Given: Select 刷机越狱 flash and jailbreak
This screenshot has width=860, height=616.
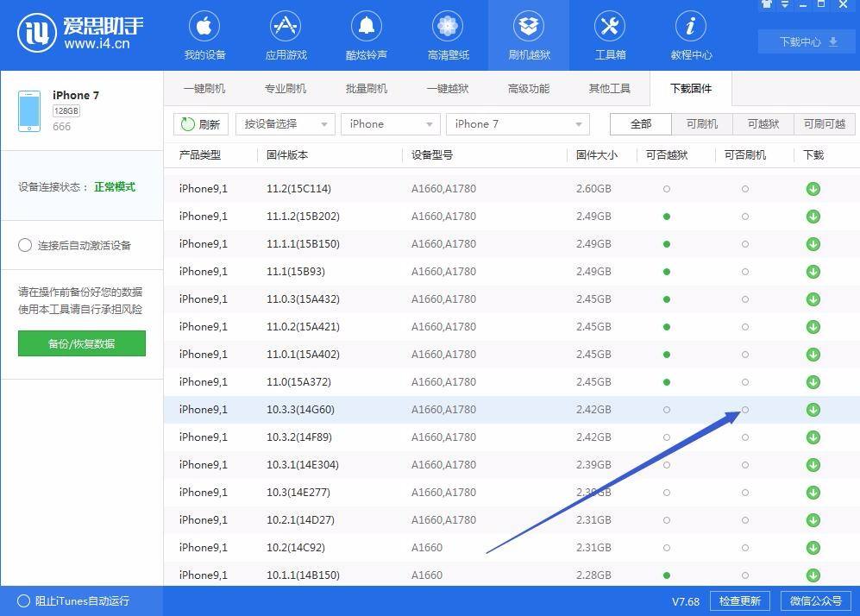Looking at the screenshot, I should point(529,35).
